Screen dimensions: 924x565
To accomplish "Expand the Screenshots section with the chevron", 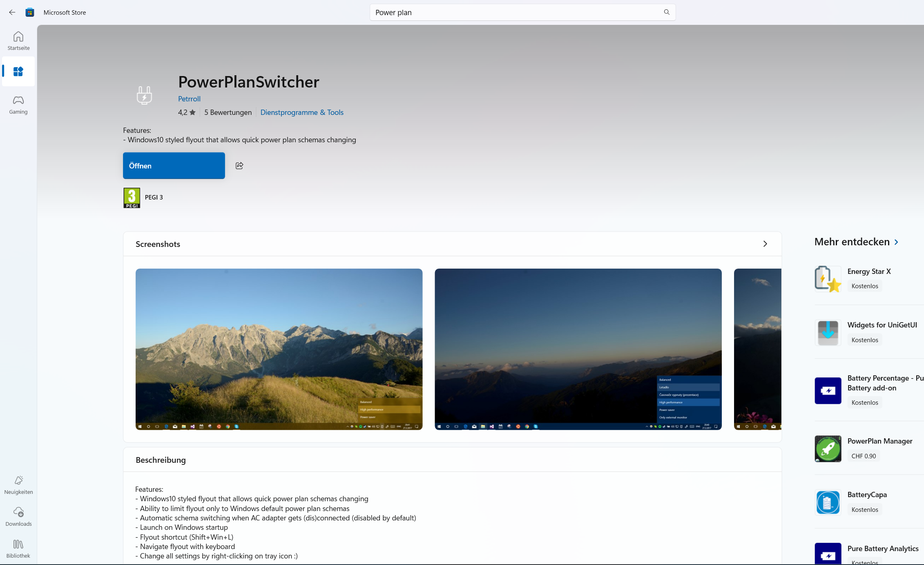I will pos(765,244).
